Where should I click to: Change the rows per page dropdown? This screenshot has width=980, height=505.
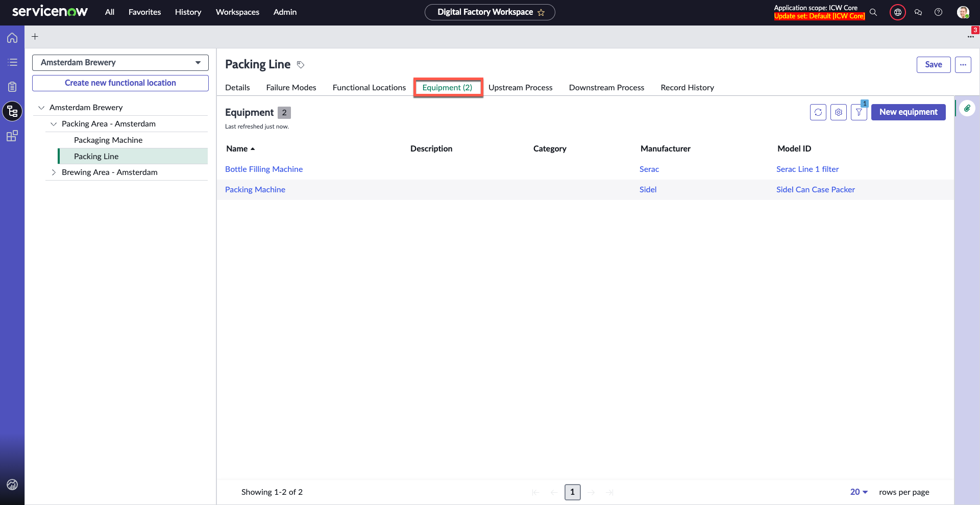click(x=859, y=492)
